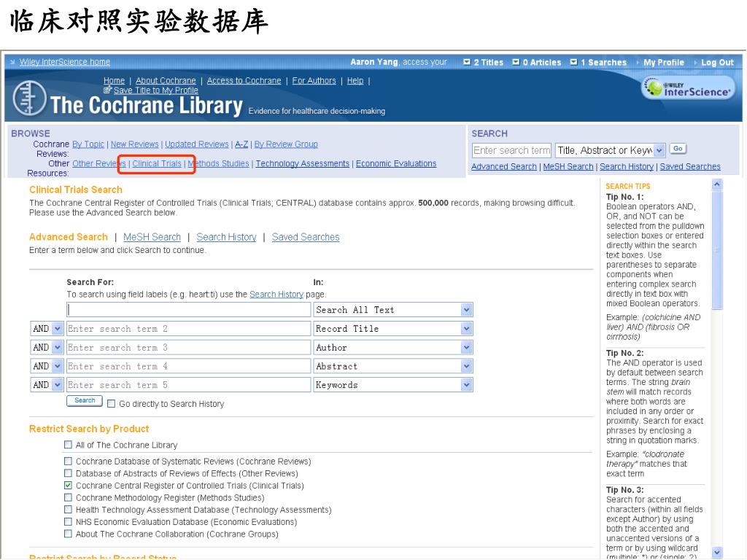Open Access to Cochrane menu link
The width and height of the screenshot is (747, 560).
[x=244, y=80]
